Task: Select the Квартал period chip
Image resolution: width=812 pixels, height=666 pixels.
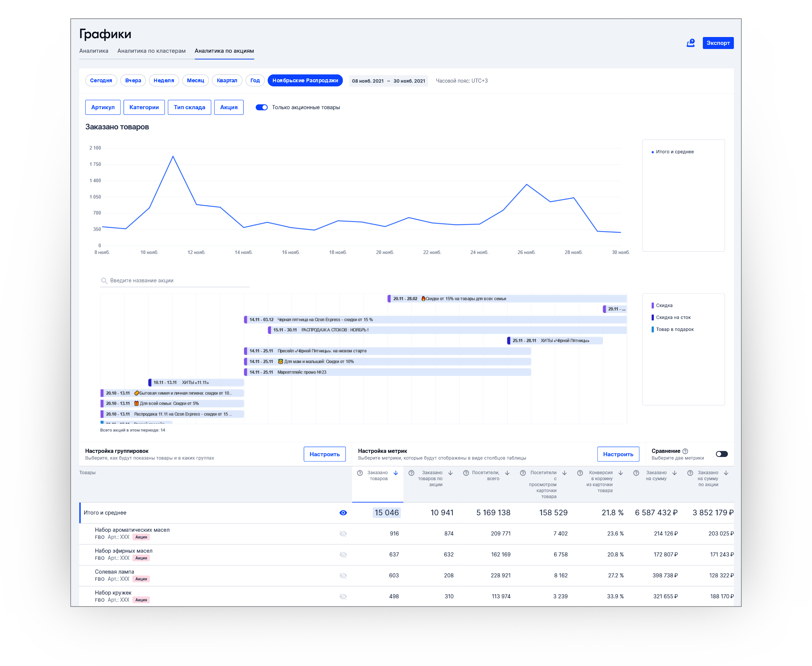Action: 227,80
